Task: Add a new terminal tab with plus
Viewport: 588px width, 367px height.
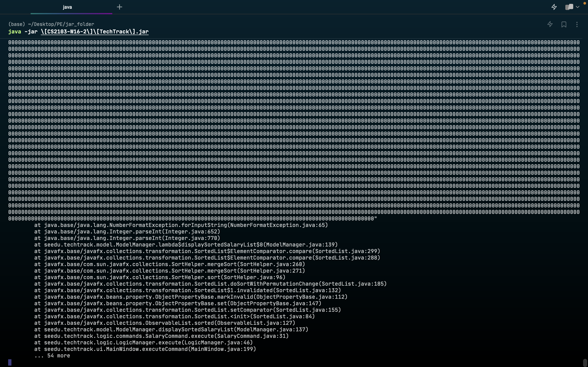Action: click(119, 7)
